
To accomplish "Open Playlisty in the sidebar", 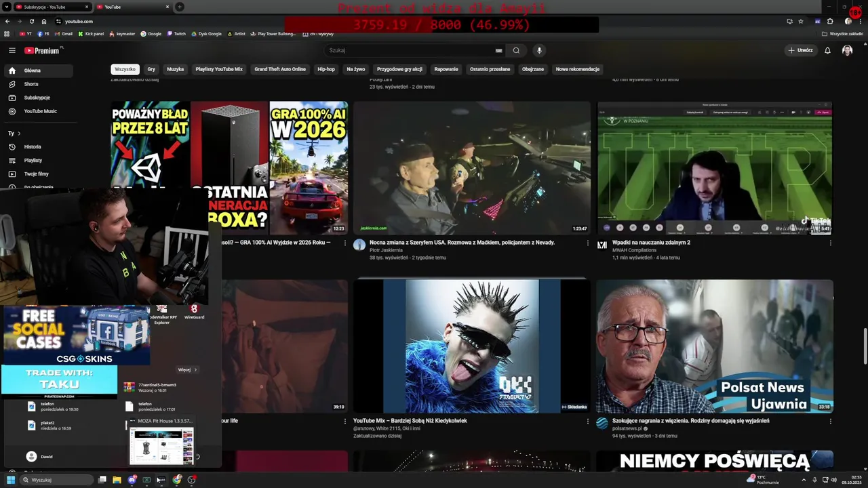I will pyautogui.click(x=38, y=160).
